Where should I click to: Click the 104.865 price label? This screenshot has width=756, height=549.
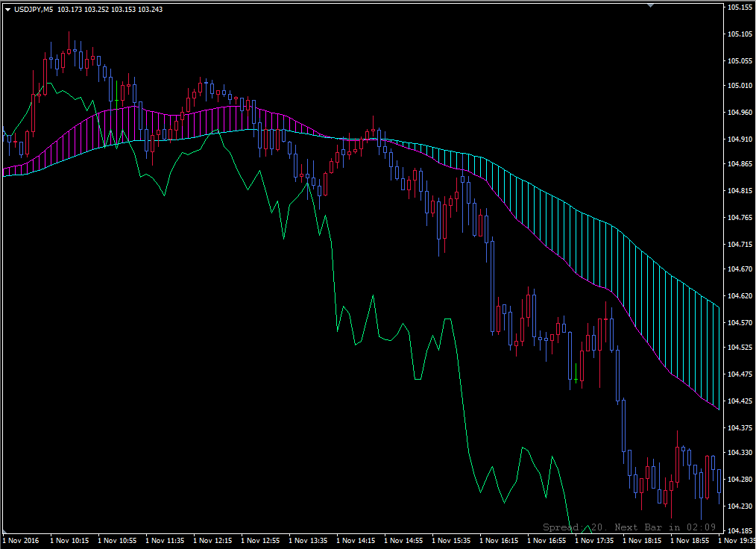tap(740, 164)
